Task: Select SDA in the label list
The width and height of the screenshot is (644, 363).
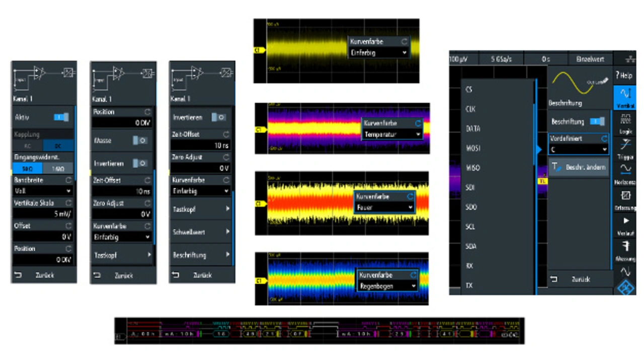Action: coord(471,246)
